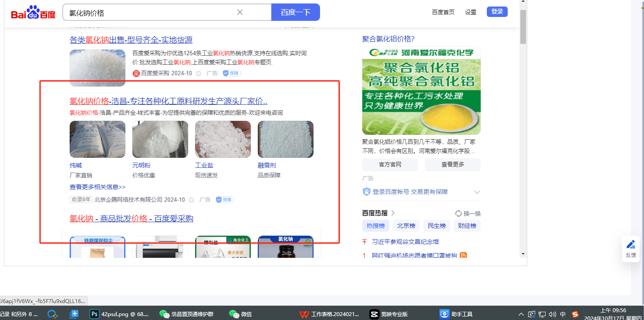This screenshot has width=644, height=320.
Task: Refresh hot searches with 换一换
Action: (468, 213)
